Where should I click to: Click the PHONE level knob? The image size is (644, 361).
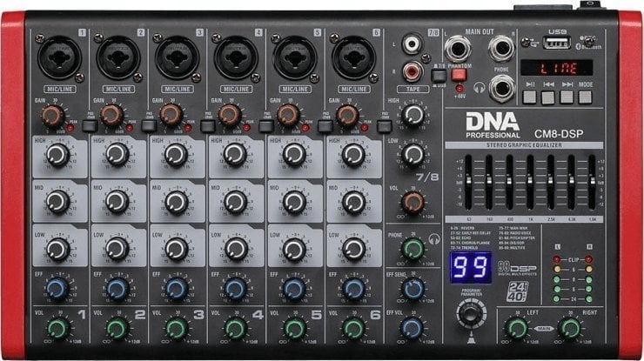pyautogui.click(x=413, y=250)
